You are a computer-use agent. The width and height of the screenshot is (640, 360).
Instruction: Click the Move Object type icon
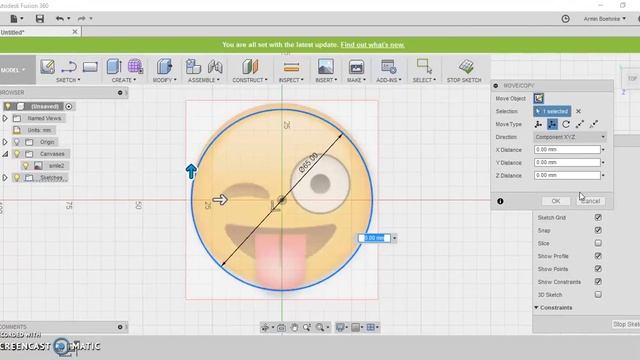(538, 98)
